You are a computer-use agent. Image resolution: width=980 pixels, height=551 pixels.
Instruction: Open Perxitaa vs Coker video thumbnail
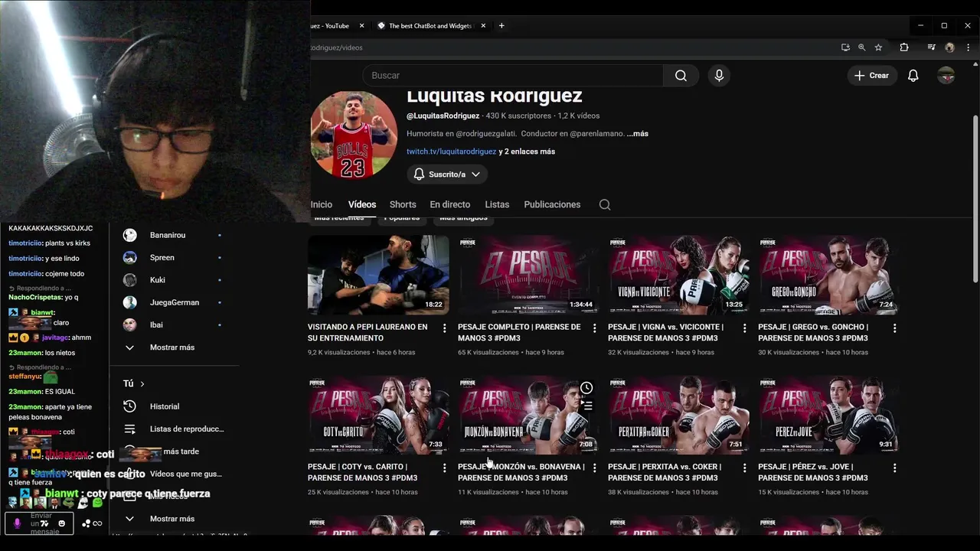[x=678, y=415]
